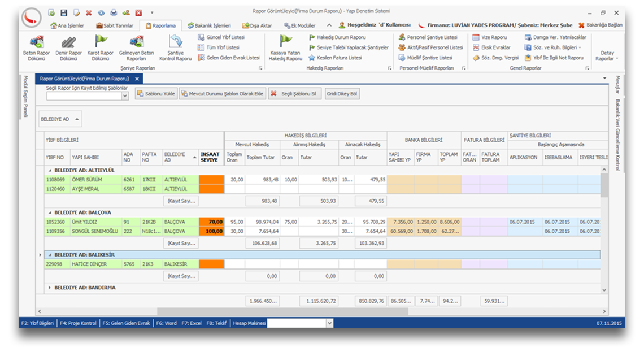The width and height of the screenshot is (644, 356).
Task: Launch the Karot Rapor Dökümü report
Action: coord(100,46)
